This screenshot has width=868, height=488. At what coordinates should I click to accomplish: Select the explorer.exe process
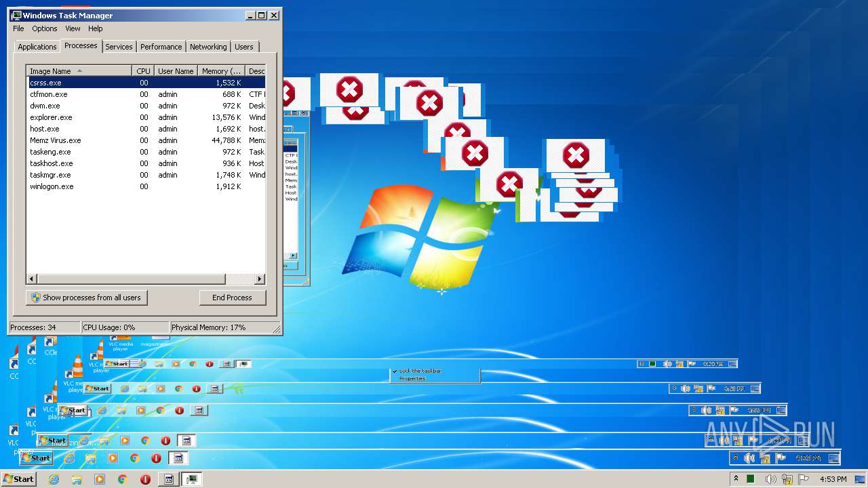click(x=146, y=117)
